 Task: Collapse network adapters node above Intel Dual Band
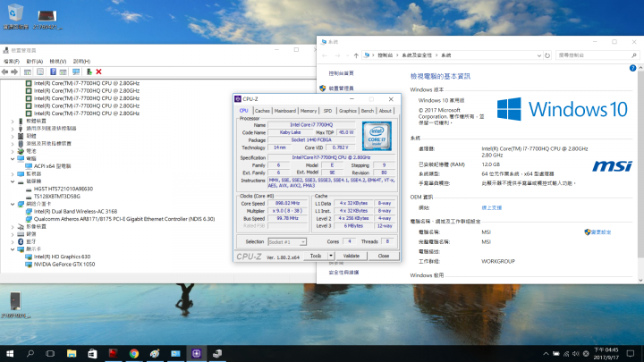coord(13,204)
